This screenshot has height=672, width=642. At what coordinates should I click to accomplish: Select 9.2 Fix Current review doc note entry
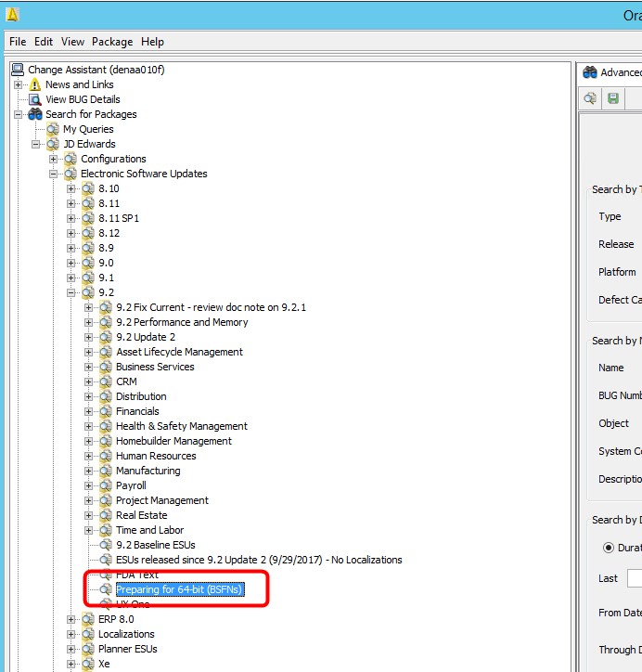211,307
